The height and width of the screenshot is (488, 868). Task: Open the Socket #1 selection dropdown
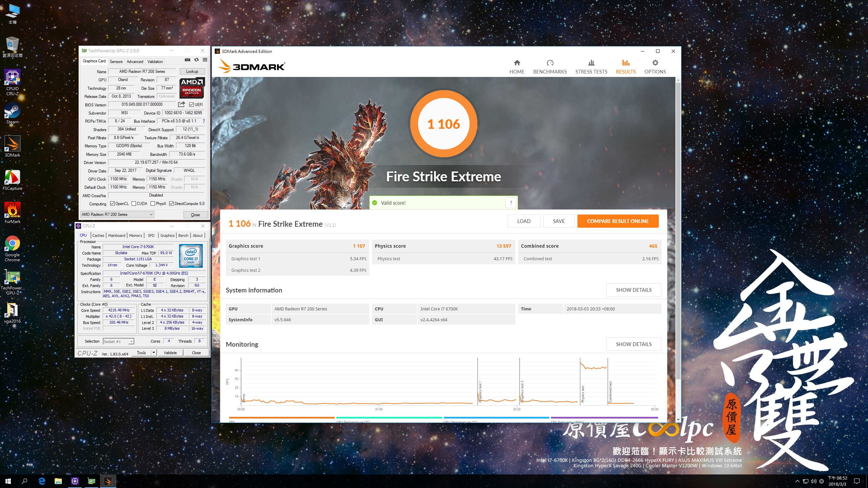(x=131, y=342)
